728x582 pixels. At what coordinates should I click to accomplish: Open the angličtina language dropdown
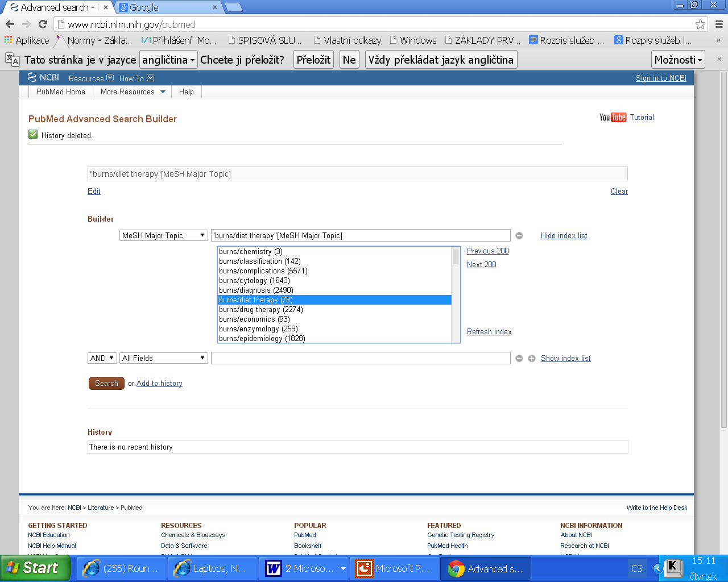click(x=168, y=60)
